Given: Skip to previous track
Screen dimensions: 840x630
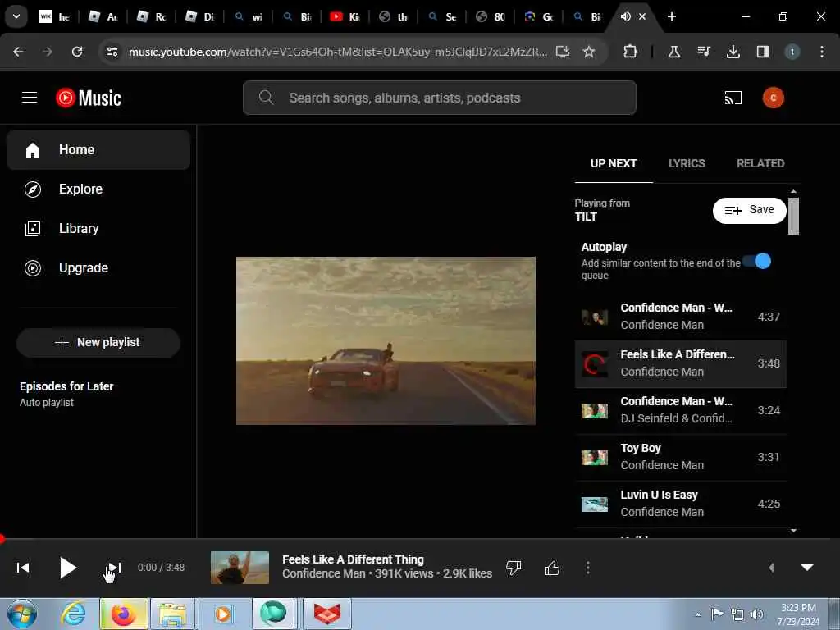Looking at the screenshot, I should pyautogui.click(x=23, y=568).
